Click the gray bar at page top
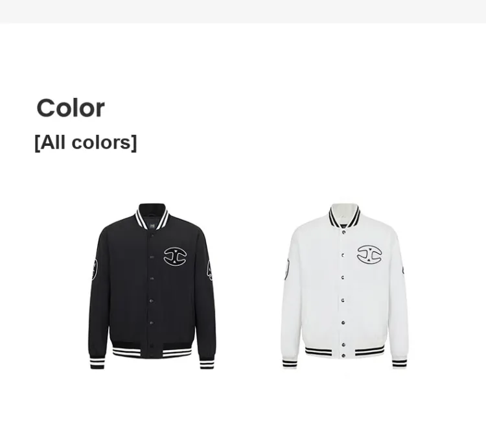486x448 pixels. [243, 12]
